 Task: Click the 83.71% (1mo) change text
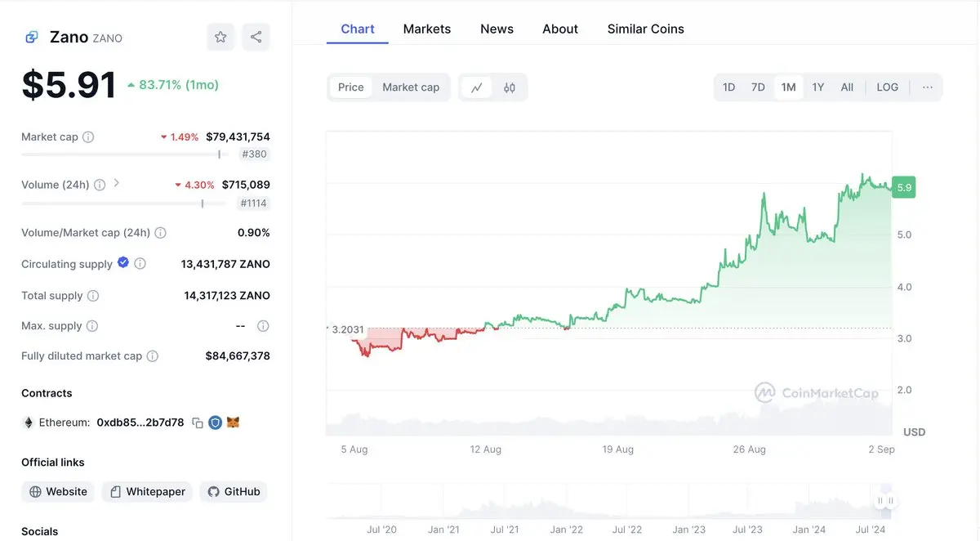179,85
